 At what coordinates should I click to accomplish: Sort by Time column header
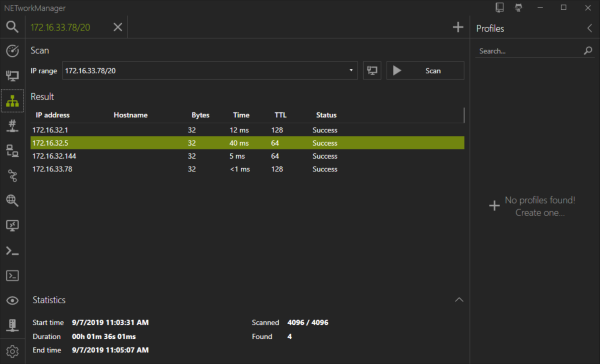tap(241, 115)
